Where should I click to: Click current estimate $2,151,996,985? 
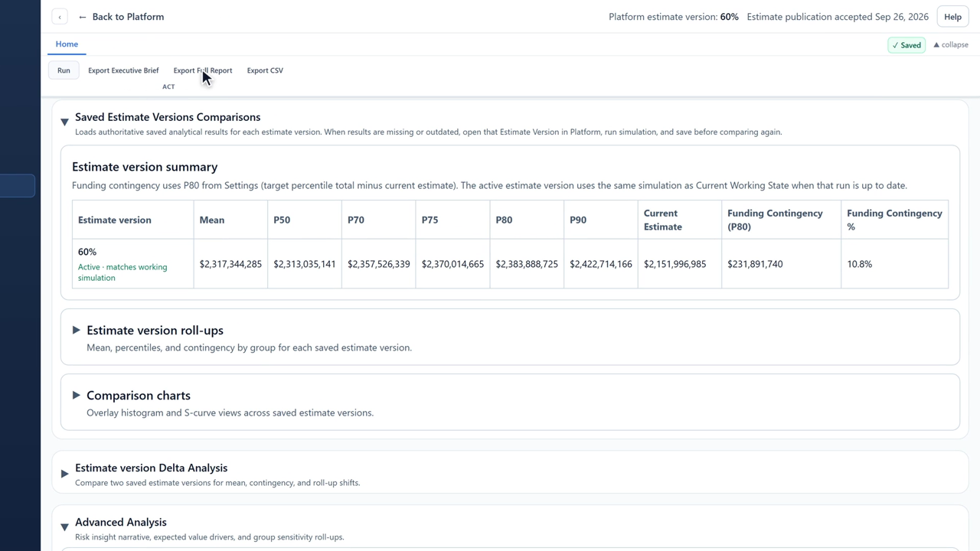click(675, 264)
